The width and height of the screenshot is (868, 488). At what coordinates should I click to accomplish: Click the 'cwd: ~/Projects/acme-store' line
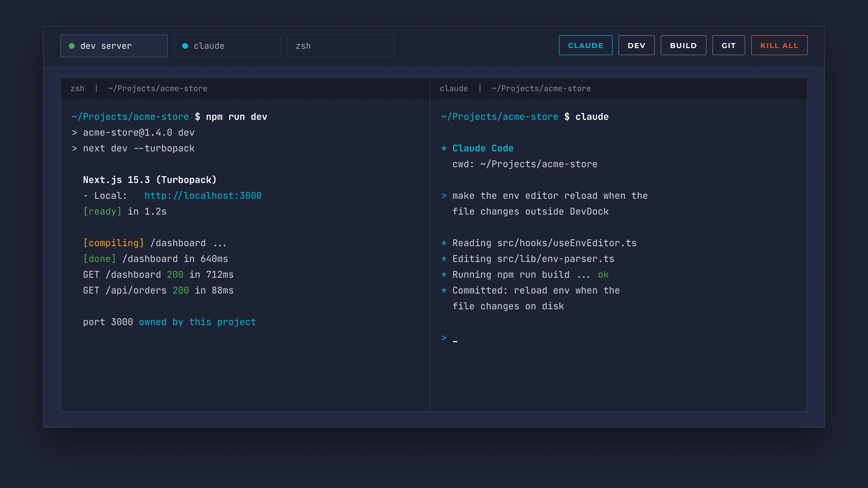[x=525, y=164]
